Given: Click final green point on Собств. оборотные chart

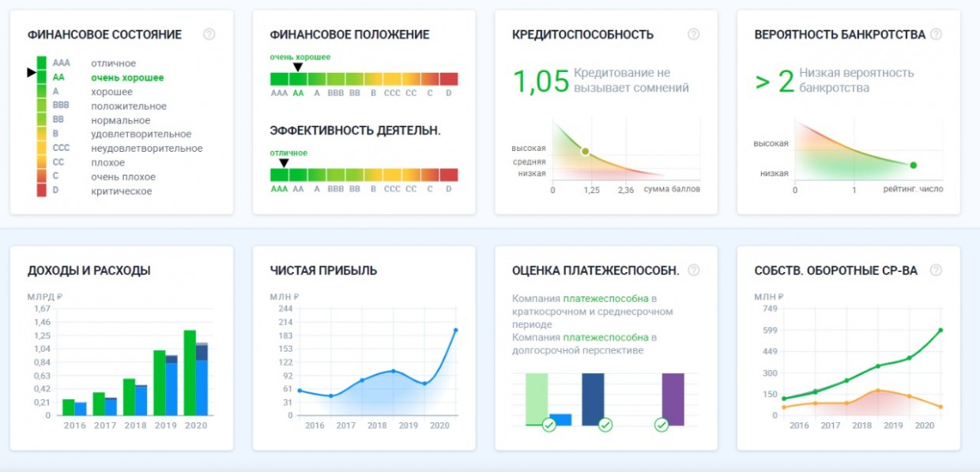Looking at the screenshot, I should pos(940,330).
